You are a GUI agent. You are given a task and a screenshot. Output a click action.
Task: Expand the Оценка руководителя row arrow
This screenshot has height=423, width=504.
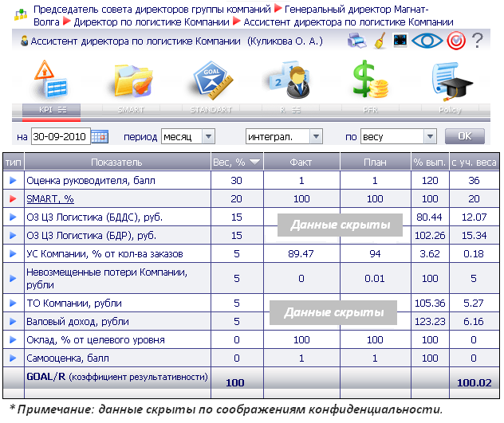coord(13,181)
